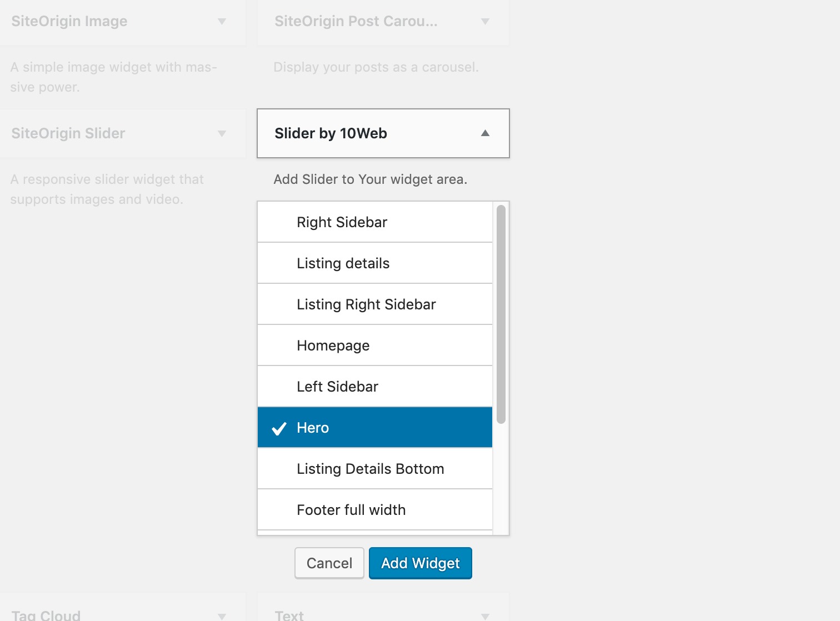Choose Footer full width area
The image size is (840, 621).
[375, 510]
